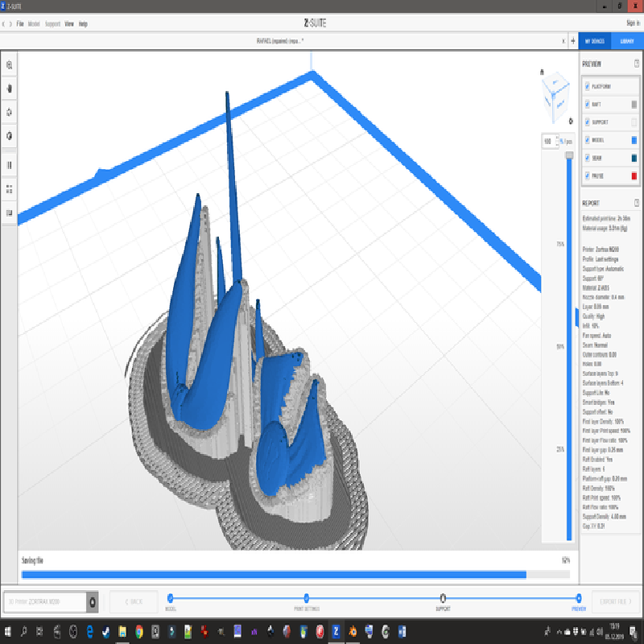Activate the pan hand tool
644x644 pixels.
pyautogui.click(x=9, y=89)
